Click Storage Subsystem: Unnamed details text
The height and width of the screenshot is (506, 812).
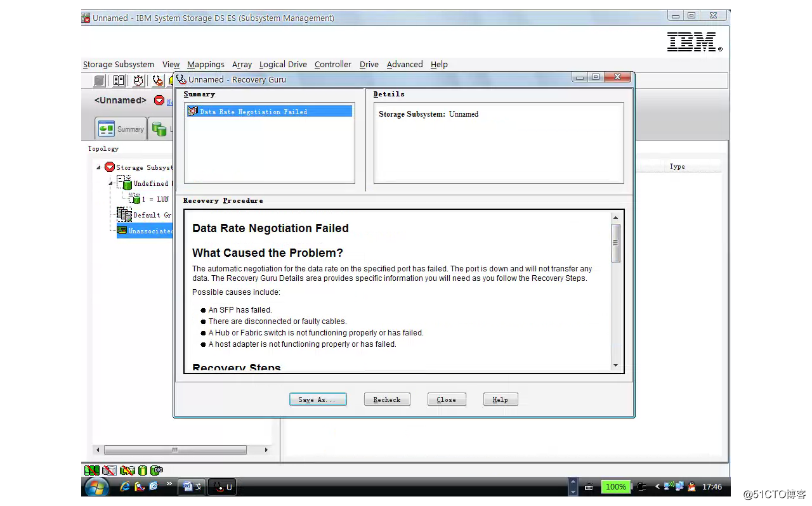pyautogui.click(x=429, y=114)
